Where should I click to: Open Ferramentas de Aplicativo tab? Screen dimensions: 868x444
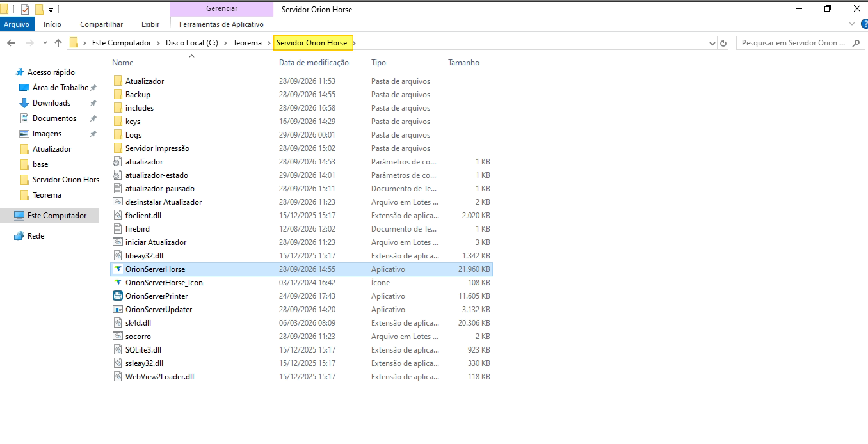point(221,24)
